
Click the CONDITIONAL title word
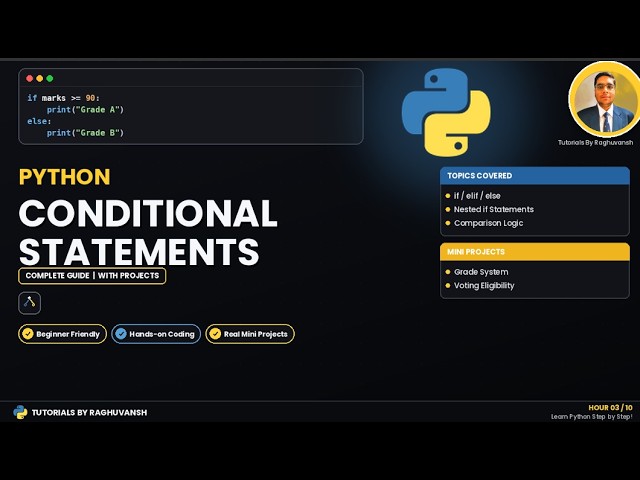[148, 213]
